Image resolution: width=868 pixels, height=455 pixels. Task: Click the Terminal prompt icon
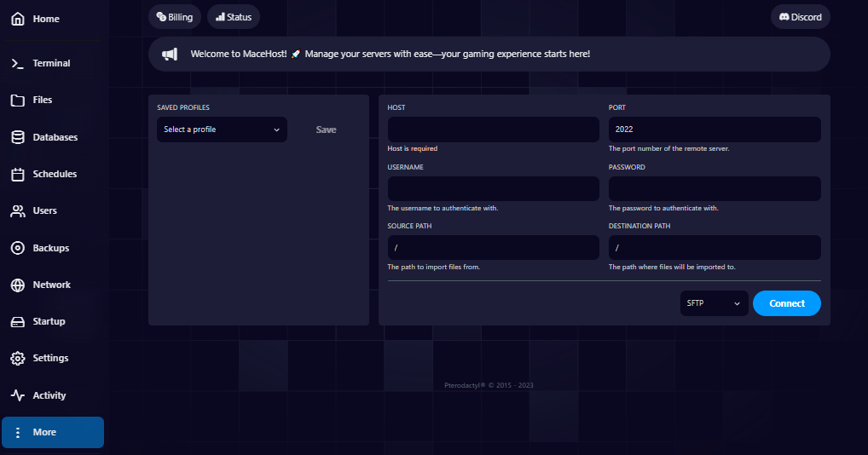coord(18,64)
